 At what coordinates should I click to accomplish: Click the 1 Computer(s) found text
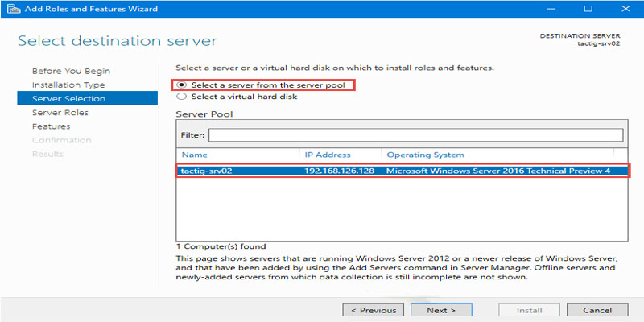point(221,246)
